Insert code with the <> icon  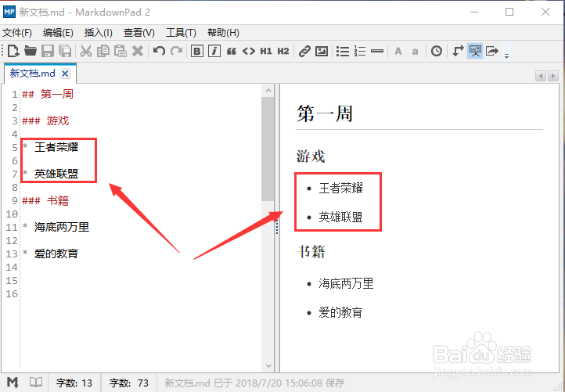pyautogui.click(x=249, y=51)
